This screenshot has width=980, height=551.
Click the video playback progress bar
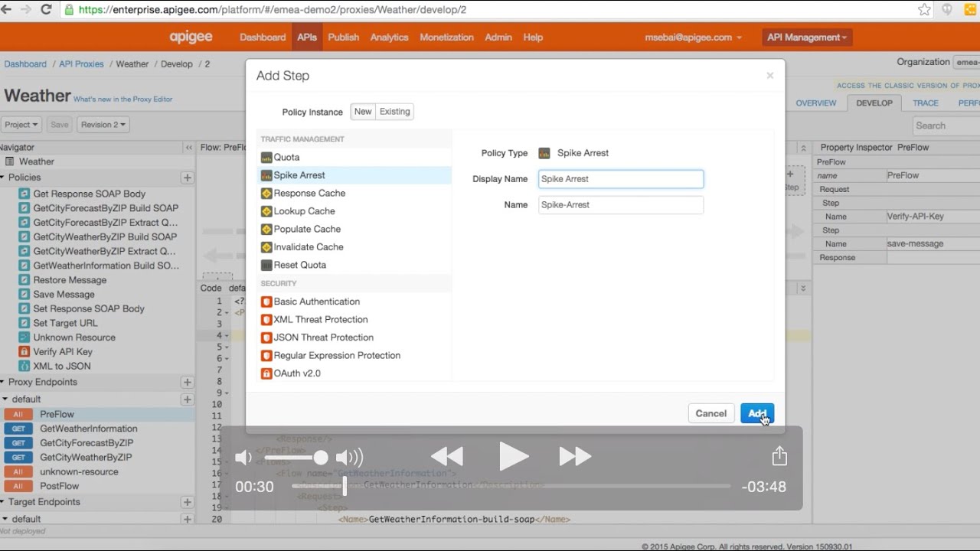(x=511, y=486)
